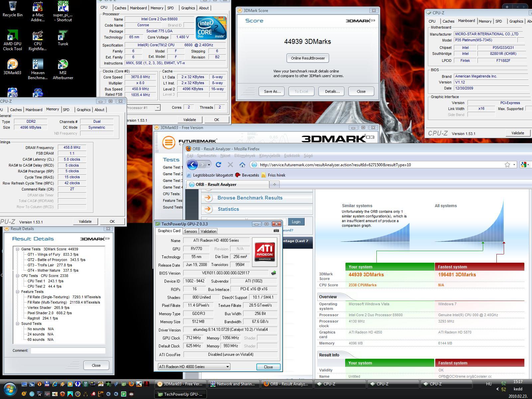Take GPU-Z screenshot with camera icon

[276, 230]
